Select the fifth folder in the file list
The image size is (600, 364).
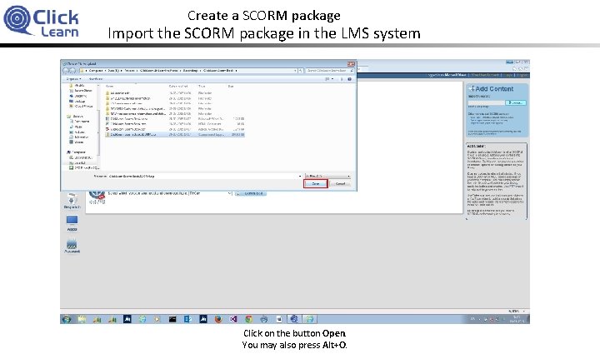click(x=175, y=113)
